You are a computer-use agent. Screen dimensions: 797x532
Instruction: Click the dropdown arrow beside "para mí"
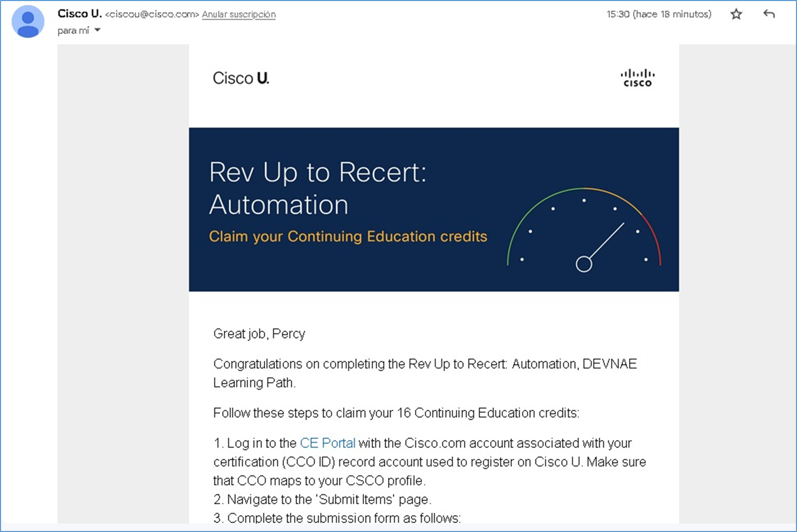point(98,30)
